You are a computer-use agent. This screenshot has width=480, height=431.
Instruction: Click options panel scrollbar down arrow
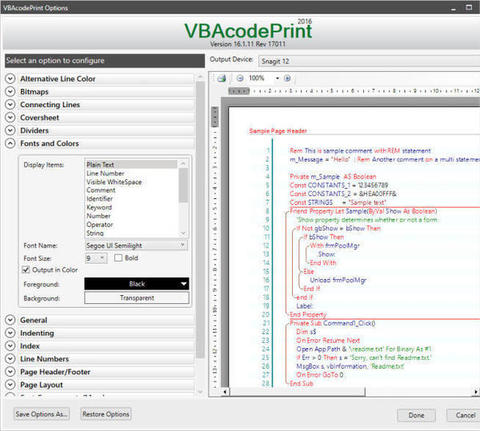coord(200,392)
